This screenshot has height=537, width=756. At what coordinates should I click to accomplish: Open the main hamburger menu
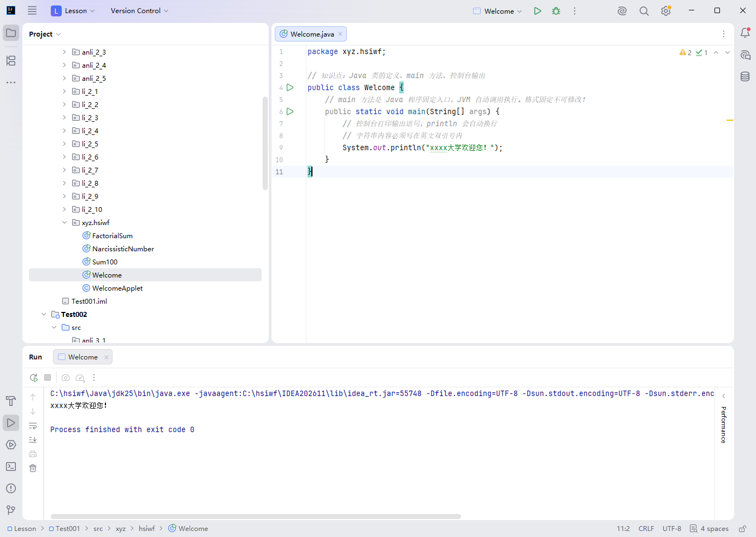pyautogui.click(x=32, y=10)
